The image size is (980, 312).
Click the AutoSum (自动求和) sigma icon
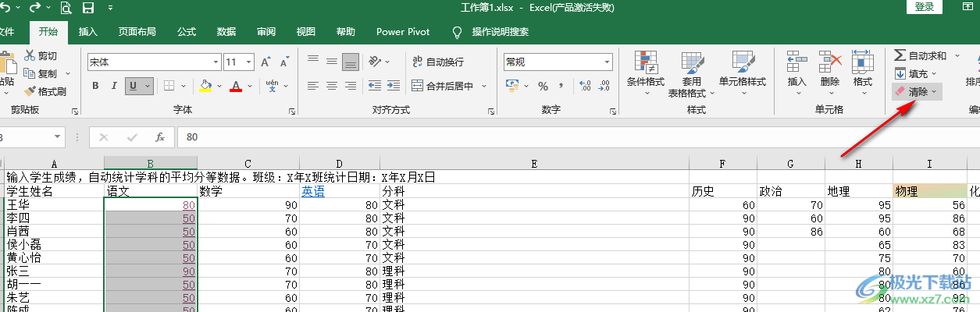[900, 55]
